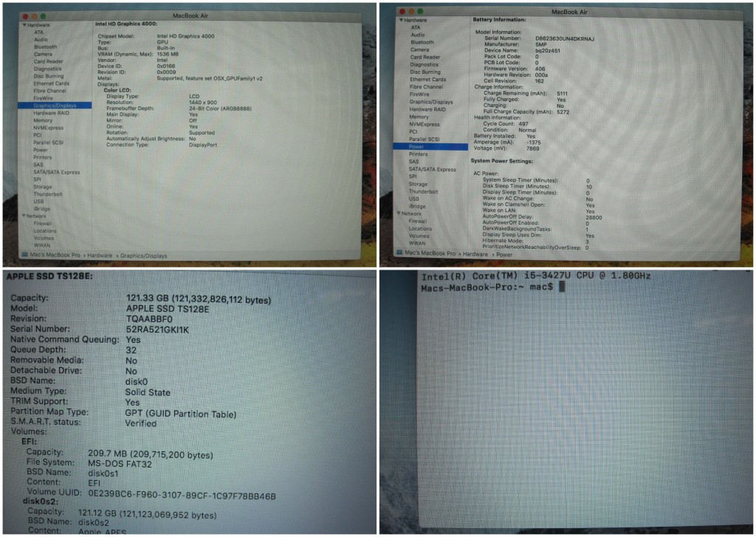Select Parallel SCSI in the graphics window sidebar
The height and width of the screenshot is (537, 756).
pos(48,143)
